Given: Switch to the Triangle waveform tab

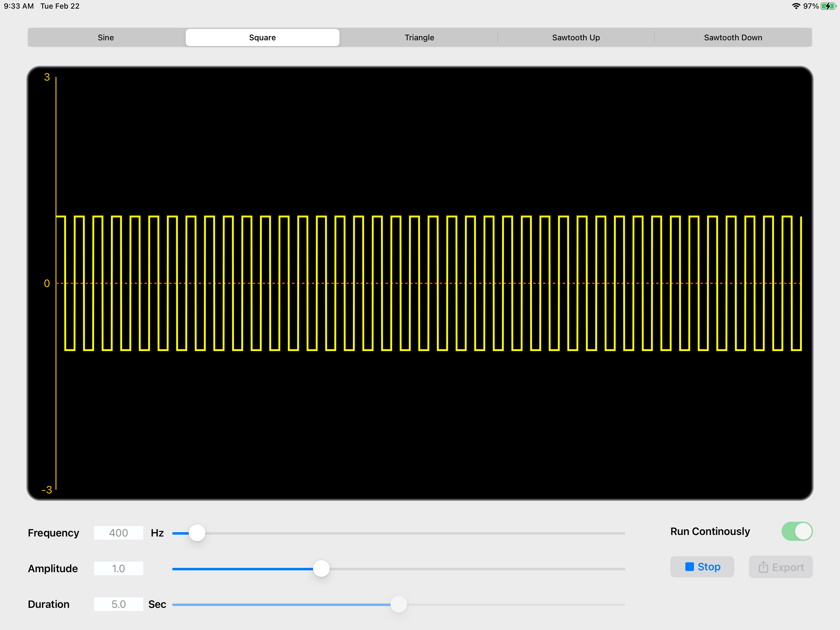Looking at the screenshot, I should 419,38.
